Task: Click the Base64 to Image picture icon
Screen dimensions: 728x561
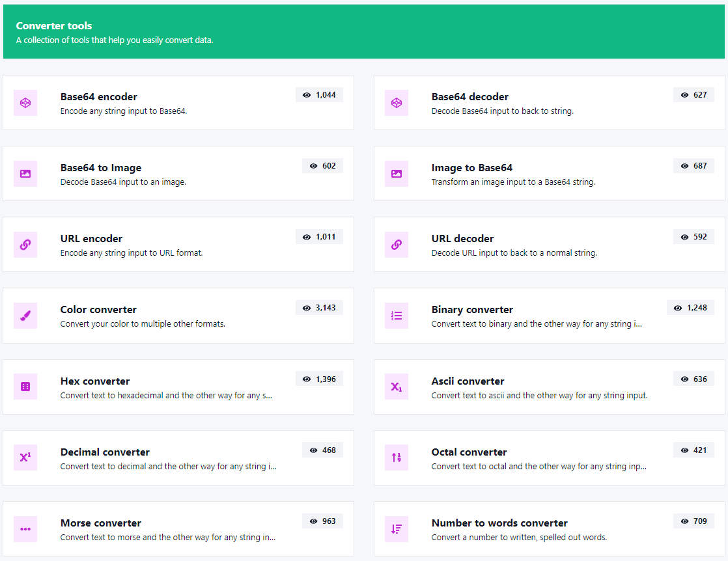Action: pos(25,174)
